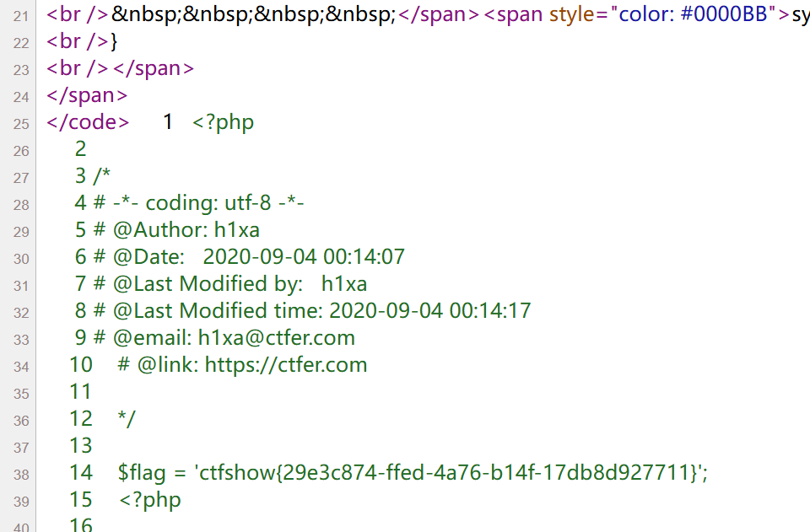Click the closing brace on line 22
The height and width of the screenshot is (532, 810).
114,41
